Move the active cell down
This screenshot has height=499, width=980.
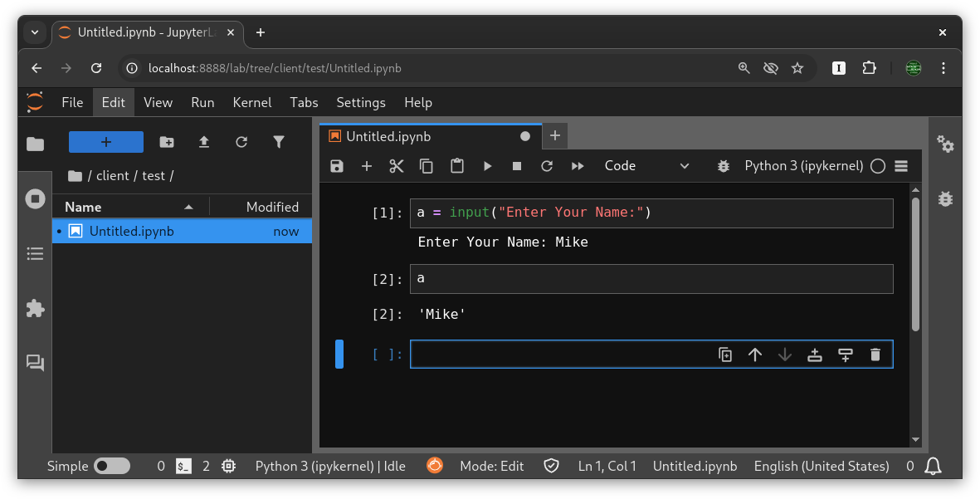785,355
